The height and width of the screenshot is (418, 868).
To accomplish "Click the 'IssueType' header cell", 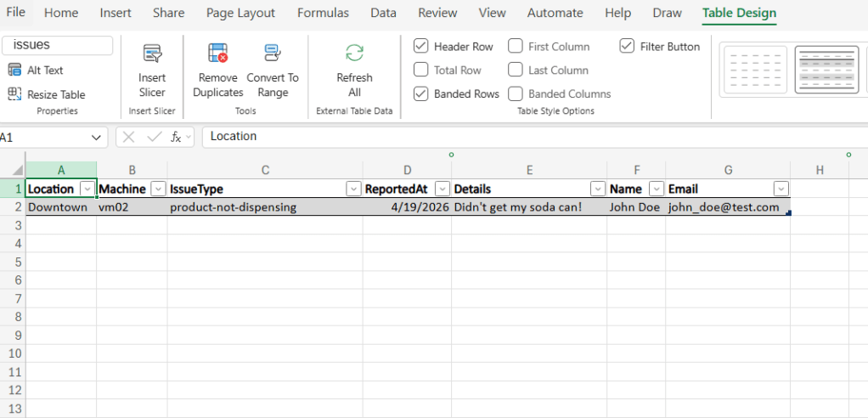I will coord(265,189).
